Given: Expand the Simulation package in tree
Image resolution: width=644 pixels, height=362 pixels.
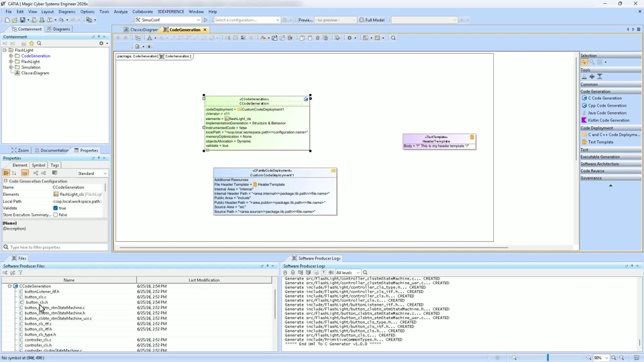Looking at the screenshot, I should coord(11,67).
